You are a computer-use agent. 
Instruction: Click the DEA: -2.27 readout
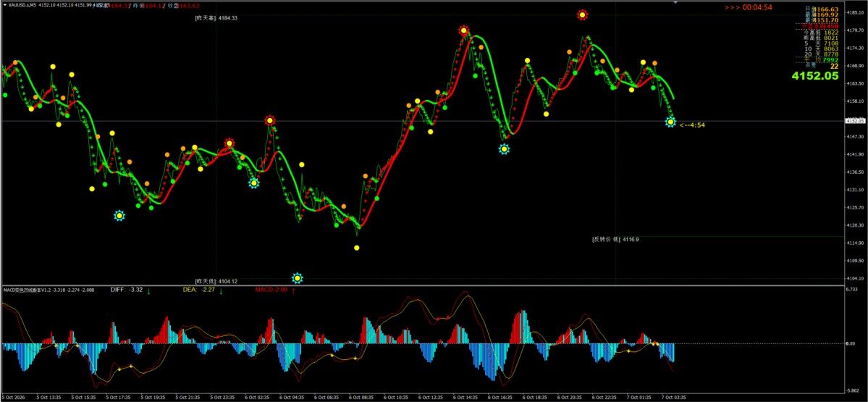tap(199, 290)
